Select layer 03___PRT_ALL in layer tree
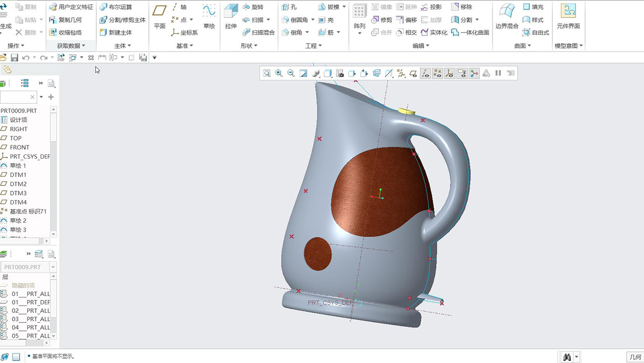 [31, 319]
